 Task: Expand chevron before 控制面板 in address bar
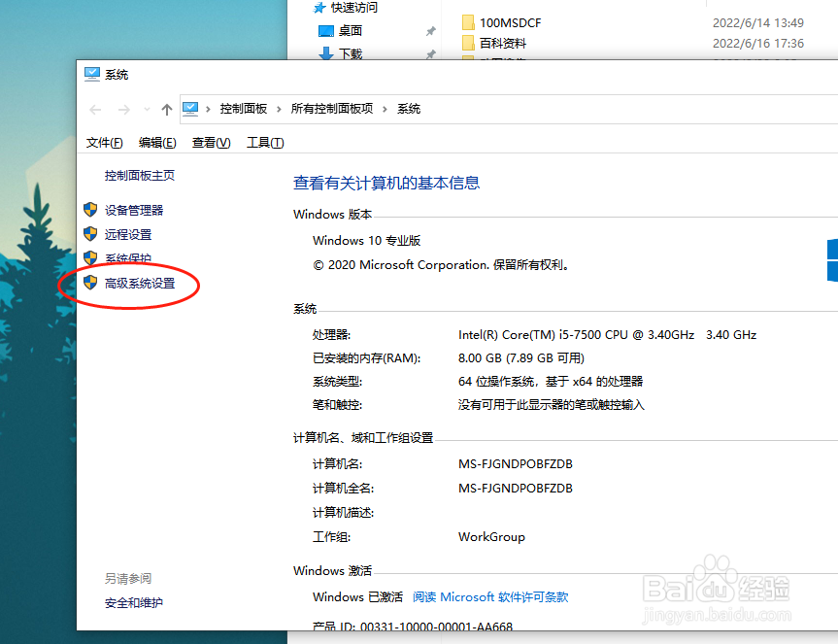pyautogui.click(x=208, y=109)
